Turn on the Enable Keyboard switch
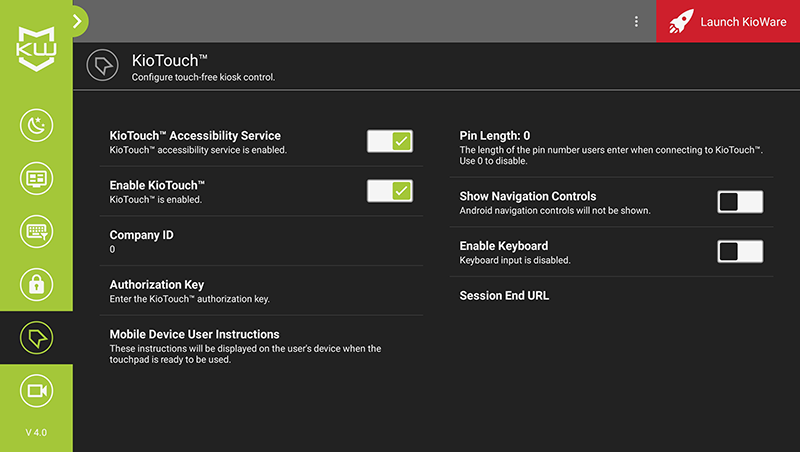Viewport: 800px width, 452px height. click(740, 252)
